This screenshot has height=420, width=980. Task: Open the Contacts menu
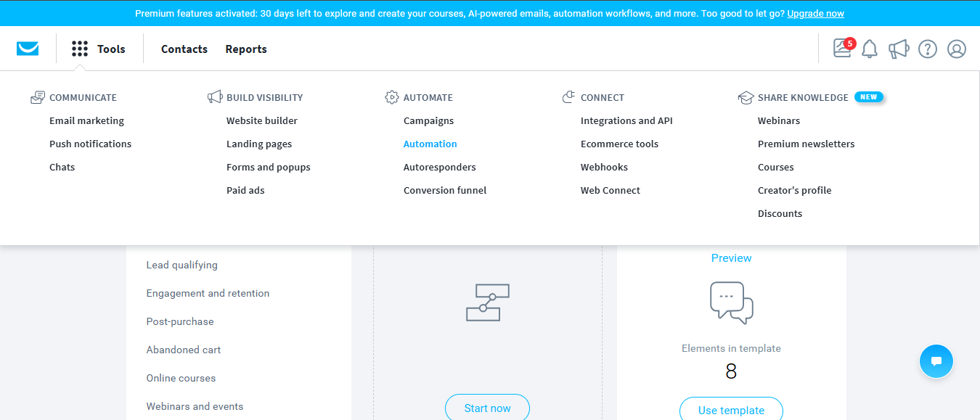pos(184,49)
